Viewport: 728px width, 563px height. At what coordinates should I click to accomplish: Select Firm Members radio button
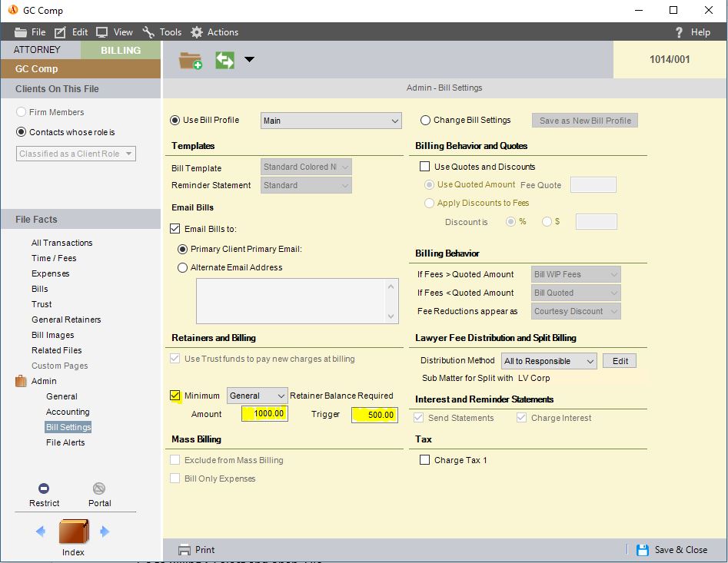point(21,112)
